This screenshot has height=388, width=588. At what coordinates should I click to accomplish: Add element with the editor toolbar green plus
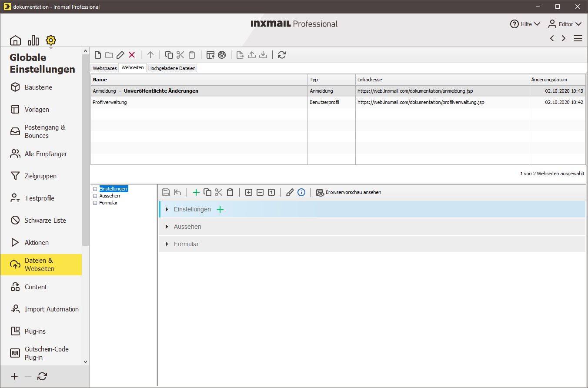click(x=196, y=192)
